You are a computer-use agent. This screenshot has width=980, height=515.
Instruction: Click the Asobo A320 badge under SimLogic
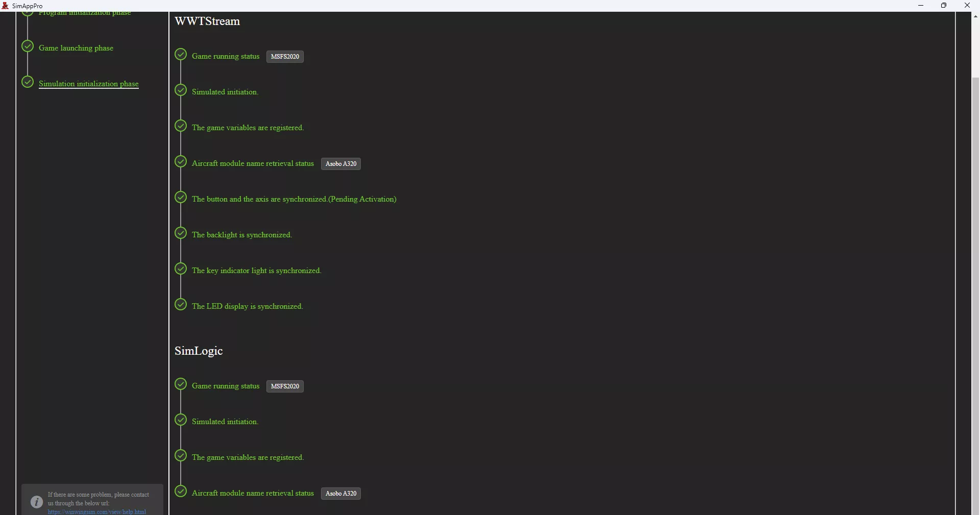(341, 494)
